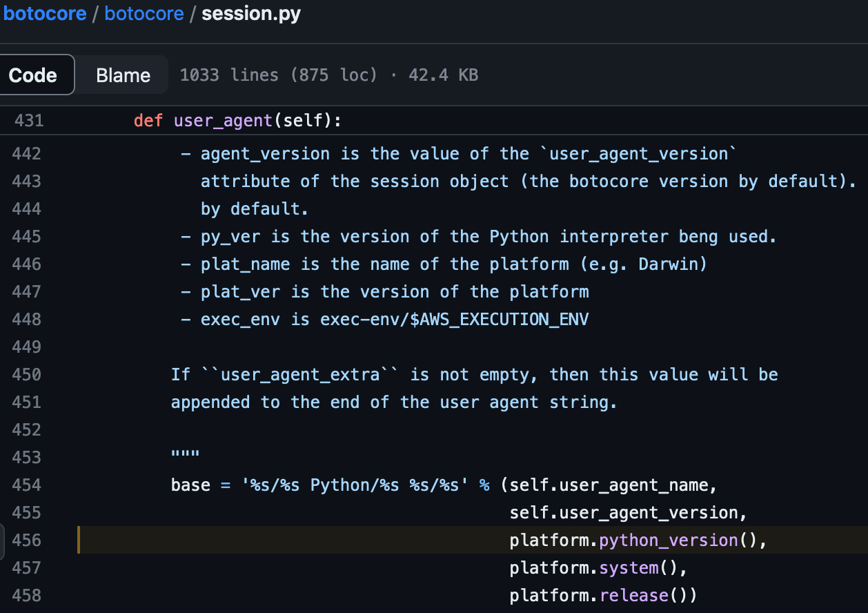Open the botocore repository root link

point(44,14)
